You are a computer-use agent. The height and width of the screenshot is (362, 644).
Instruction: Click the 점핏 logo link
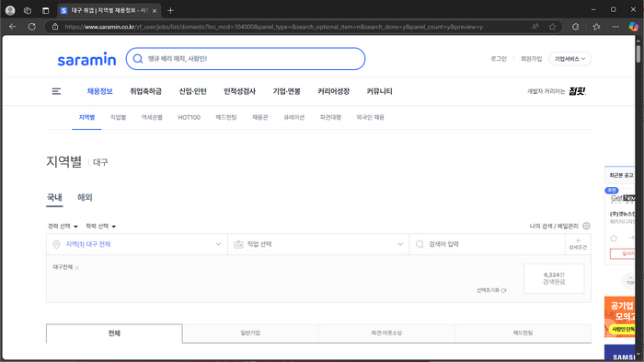577,91
